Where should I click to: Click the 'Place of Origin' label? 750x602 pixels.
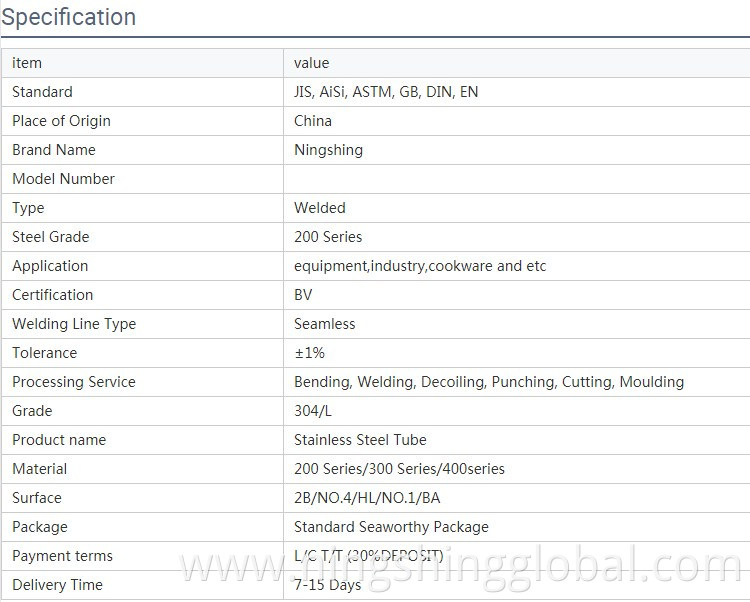point(61,121)
